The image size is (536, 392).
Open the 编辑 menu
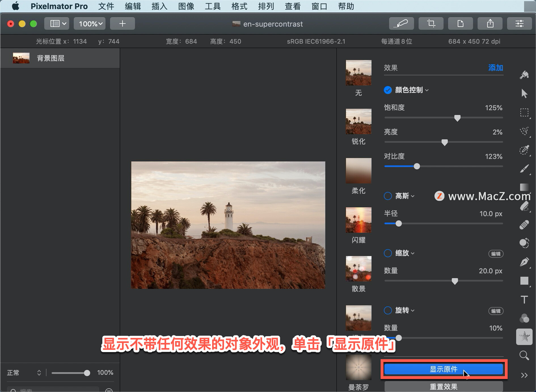pyautogui.click(x=133, y=6)
